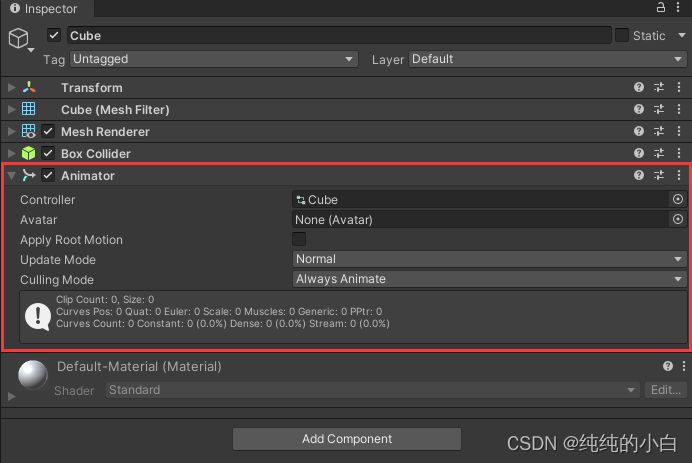Image resolution: width=692 pixels, height=463 pixels.
Task: Open Mesh Filter component more menu
Action: 679,109
